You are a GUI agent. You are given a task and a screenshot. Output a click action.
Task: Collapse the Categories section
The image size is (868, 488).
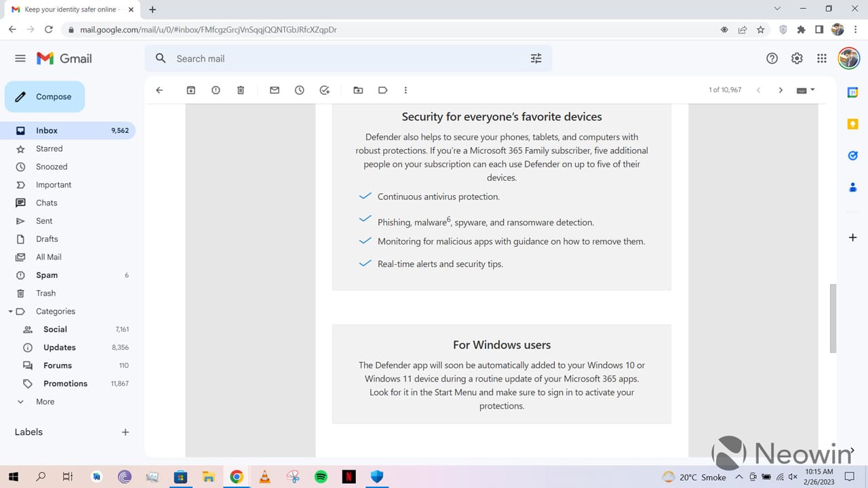point(11,312)
